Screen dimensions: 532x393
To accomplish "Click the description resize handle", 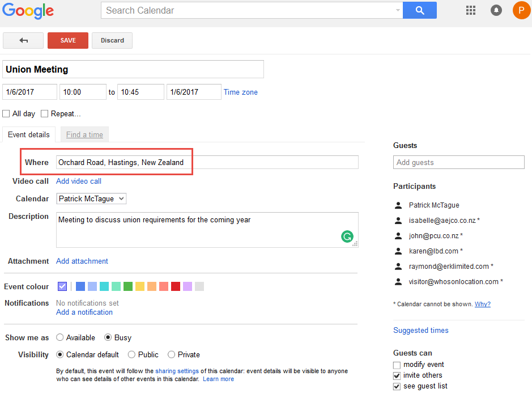I will click(x=355, y=244).
